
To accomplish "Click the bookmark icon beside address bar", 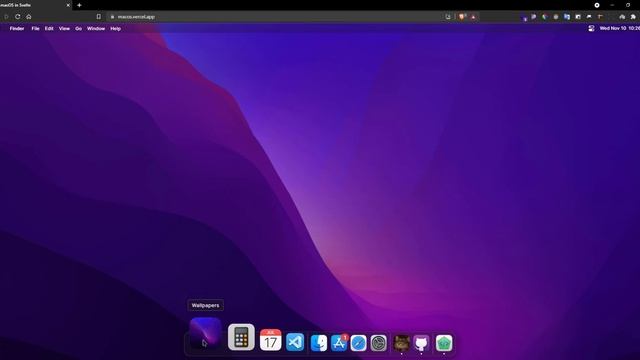I will [98, 17].
